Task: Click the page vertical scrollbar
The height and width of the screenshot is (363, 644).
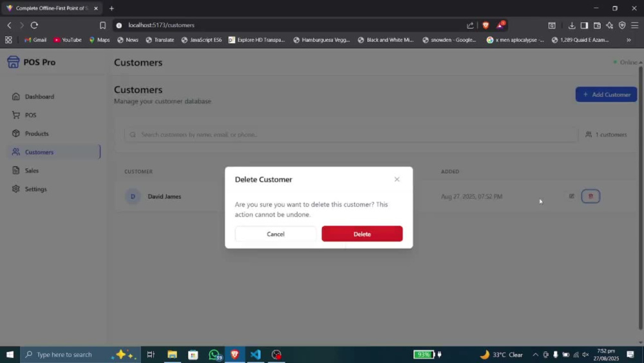Action: [640, 197]
